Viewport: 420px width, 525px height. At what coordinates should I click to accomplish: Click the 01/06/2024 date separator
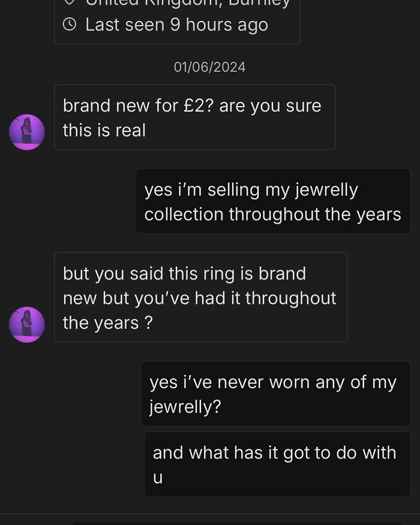pyautogui.click(x=209, y=67)
